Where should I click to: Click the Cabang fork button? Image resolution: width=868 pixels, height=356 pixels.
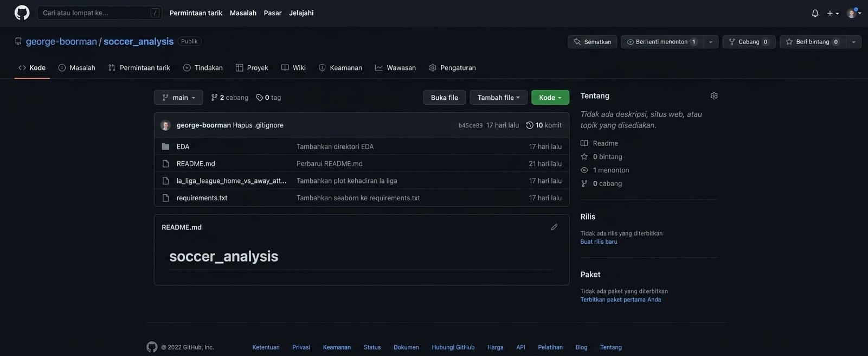[749, 42]
